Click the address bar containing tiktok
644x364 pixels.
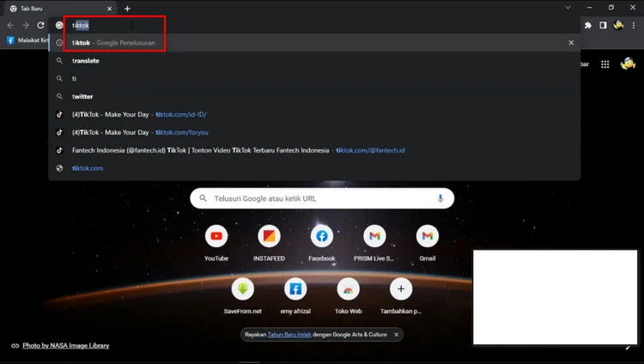314,25
